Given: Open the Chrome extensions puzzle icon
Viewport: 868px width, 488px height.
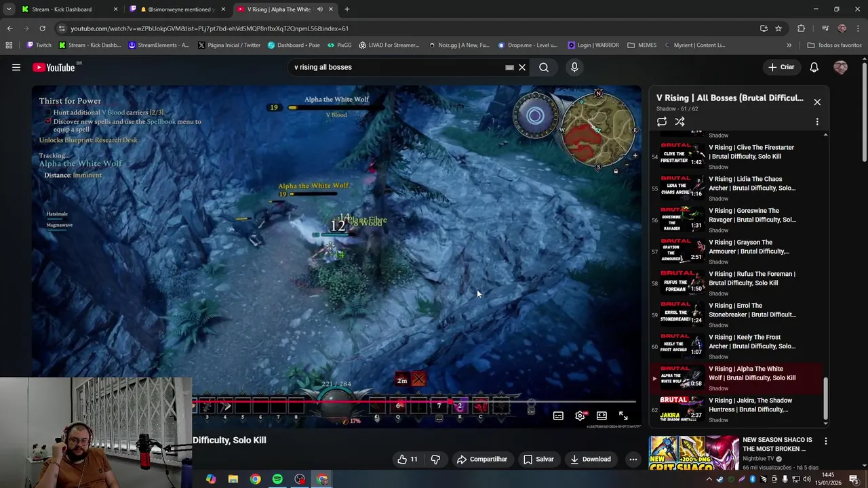Looking at the screenshot, I should click(802, 28).
